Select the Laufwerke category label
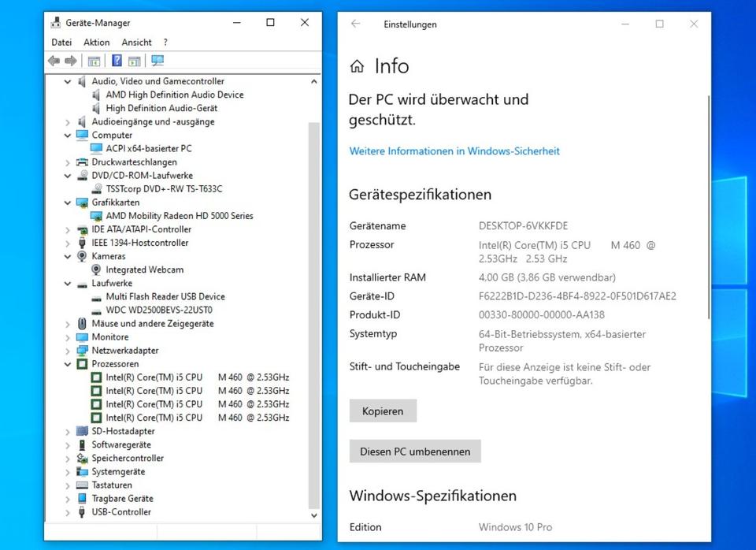 click(112, 283)
